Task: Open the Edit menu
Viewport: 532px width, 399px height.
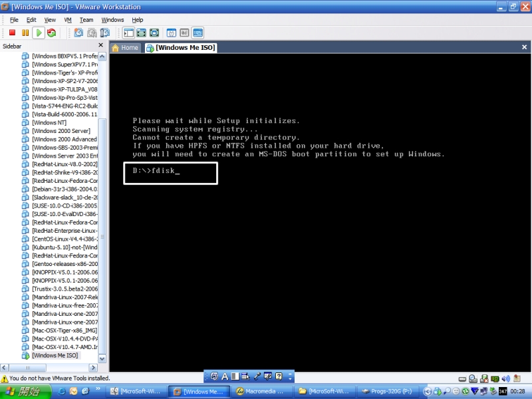Action: click(31, 20)
